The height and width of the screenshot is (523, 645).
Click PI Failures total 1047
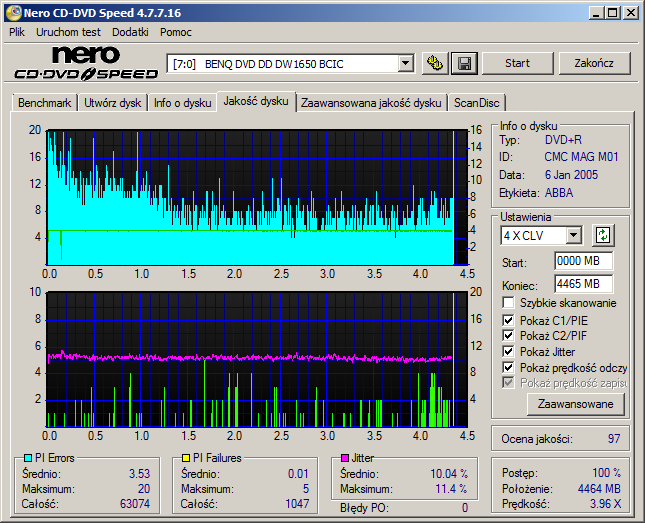point(297,504)
